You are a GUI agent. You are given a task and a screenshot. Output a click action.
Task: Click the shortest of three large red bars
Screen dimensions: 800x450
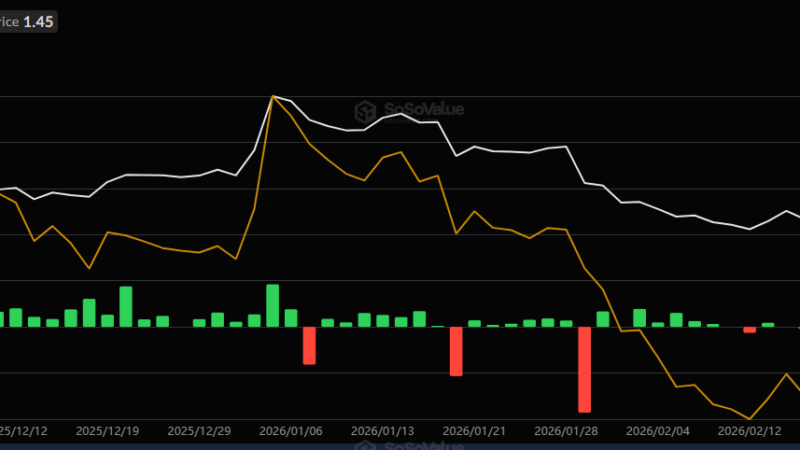click(x=309, y=345)
